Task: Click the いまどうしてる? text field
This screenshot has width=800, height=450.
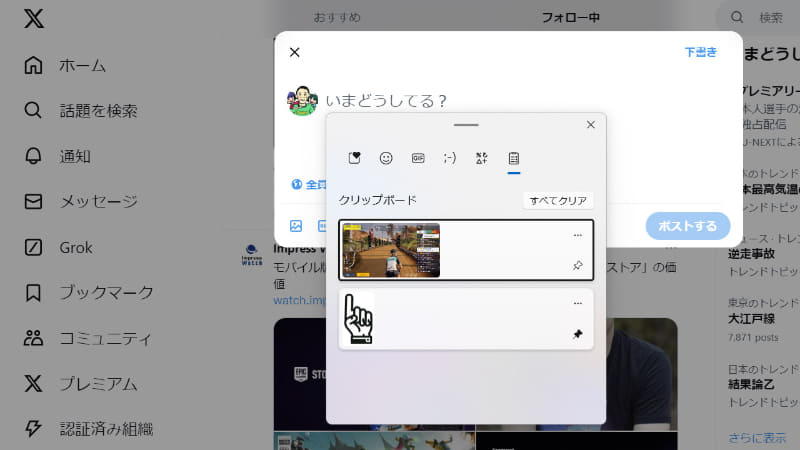Action: tap(386, 101)
